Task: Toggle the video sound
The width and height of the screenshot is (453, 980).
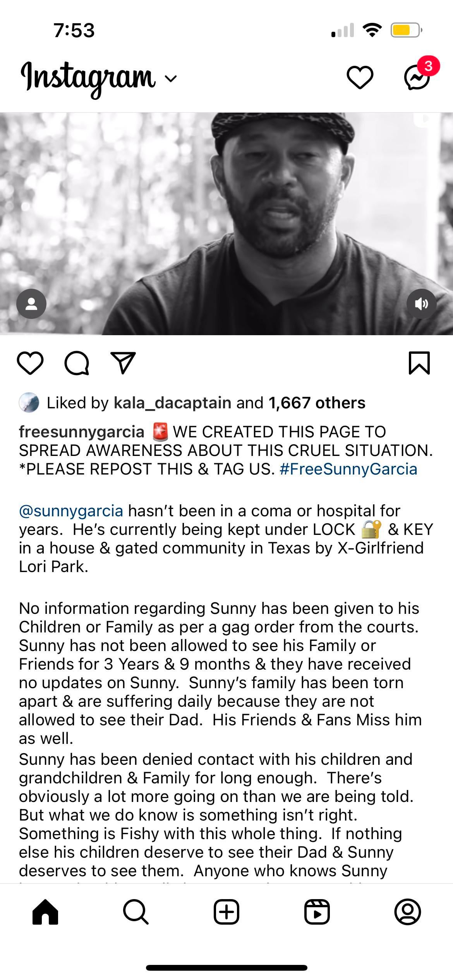Action: click(x=421, y=304)
